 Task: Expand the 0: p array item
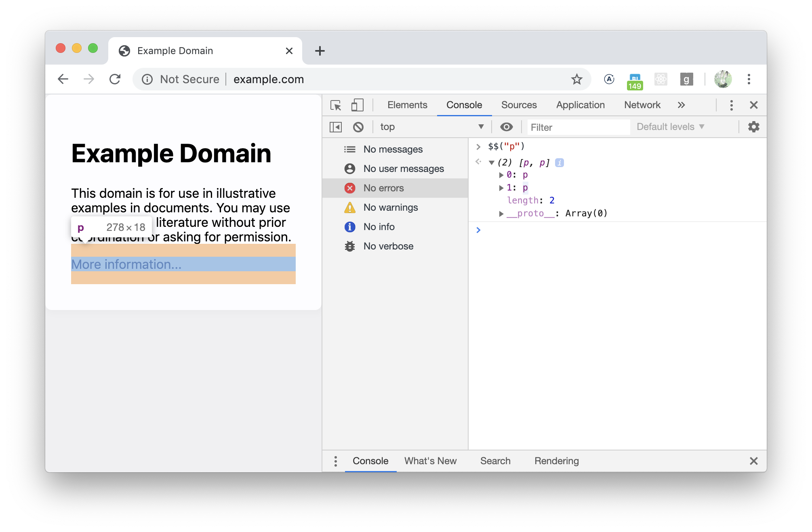point(501,175)
